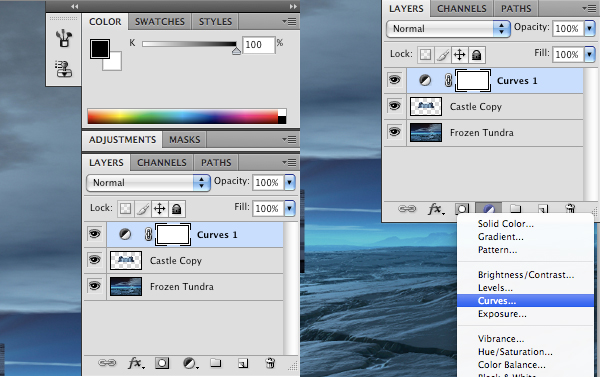Create new layer in right Layers panel

coord(543,209)
